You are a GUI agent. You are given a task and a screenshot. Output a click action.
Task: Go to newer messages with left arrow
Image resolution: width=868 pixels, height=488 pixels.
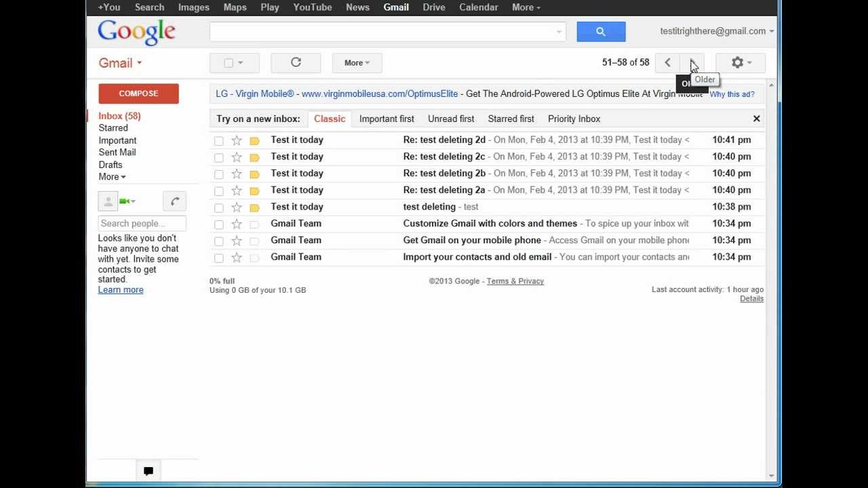tap(667, 62)
